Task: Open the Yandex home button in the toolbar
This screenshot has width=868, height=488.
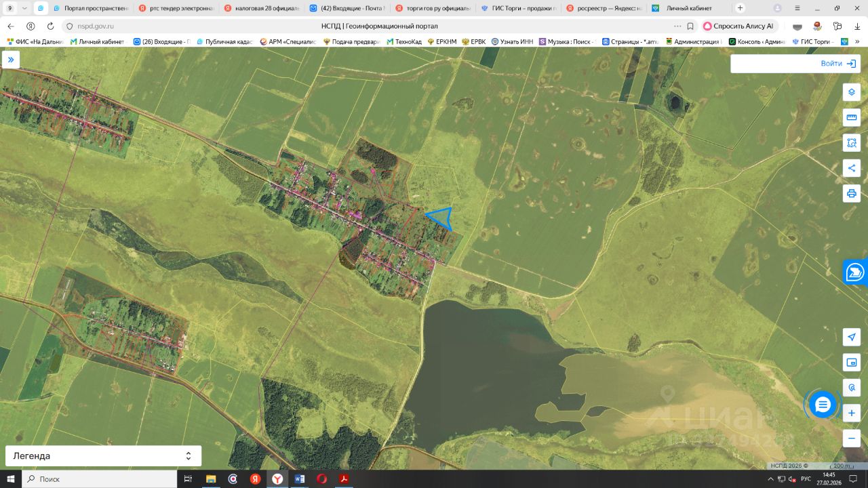Action: point(31,26)
